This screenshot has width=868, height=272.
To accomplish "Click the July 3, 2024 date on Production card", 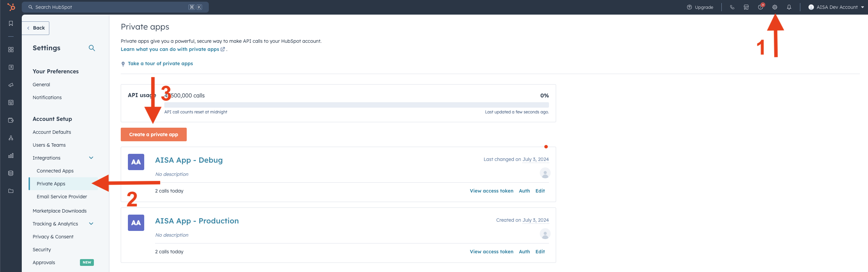I will pyautogui.click(x=535, y=220).
